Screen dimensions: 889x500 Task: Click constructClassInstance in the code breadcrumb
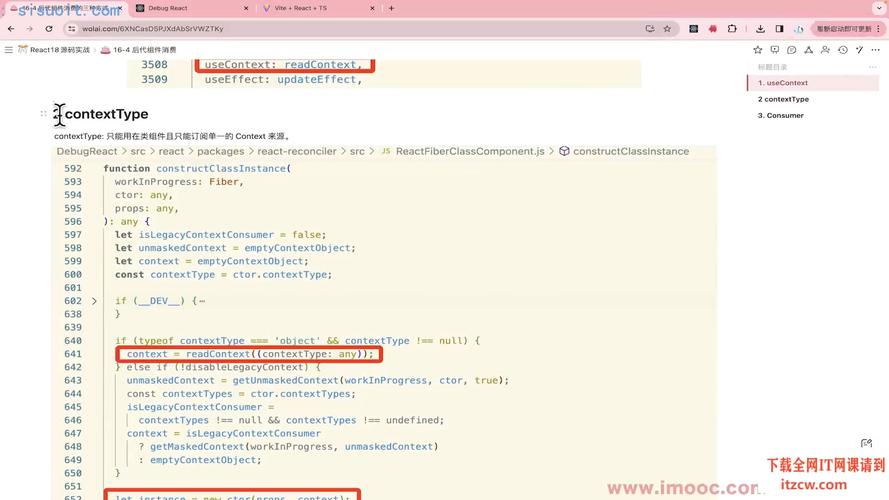click(631, 151)
